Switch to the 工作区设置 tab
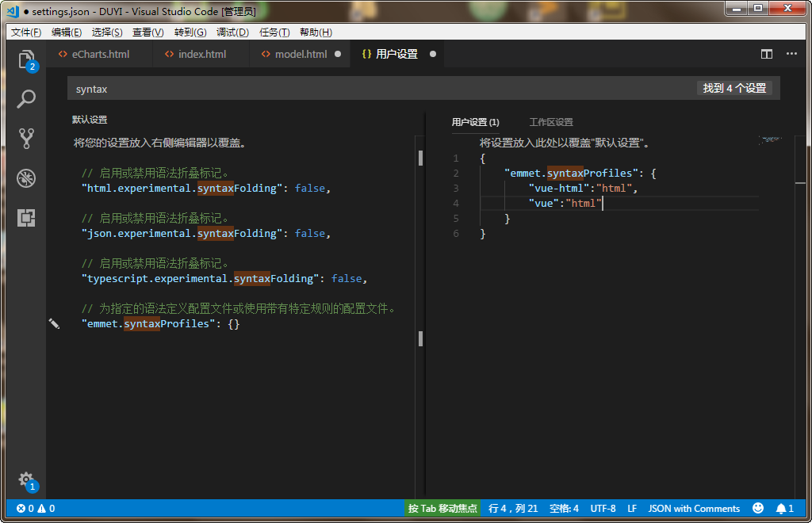Screen dimensions: 812x523 click(x=551, y=122)
